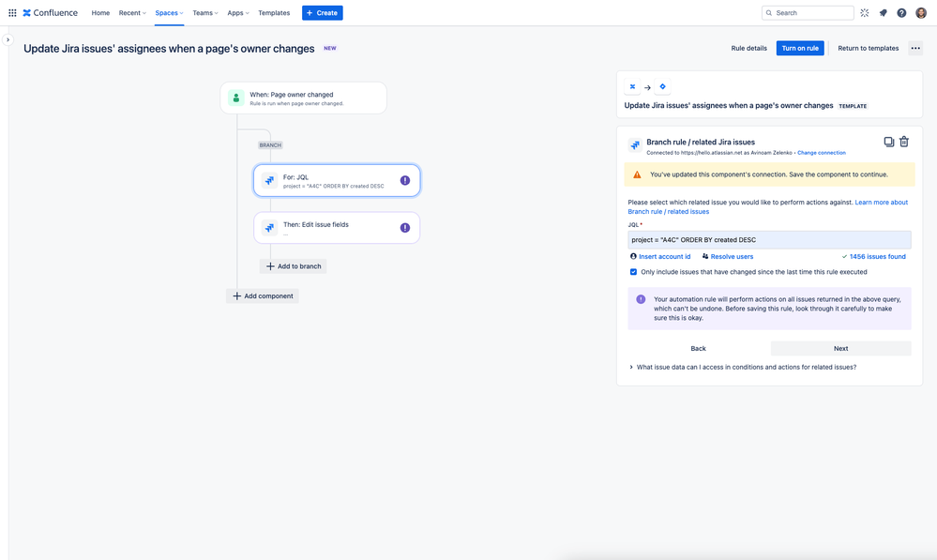Duplicate the Branch rule component
937x560 pixels.
pos(888,142)
